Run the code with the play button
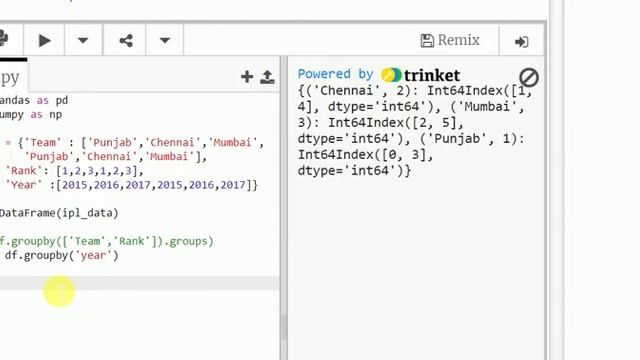Screen dimensions: 640x360 pos(44,40)
